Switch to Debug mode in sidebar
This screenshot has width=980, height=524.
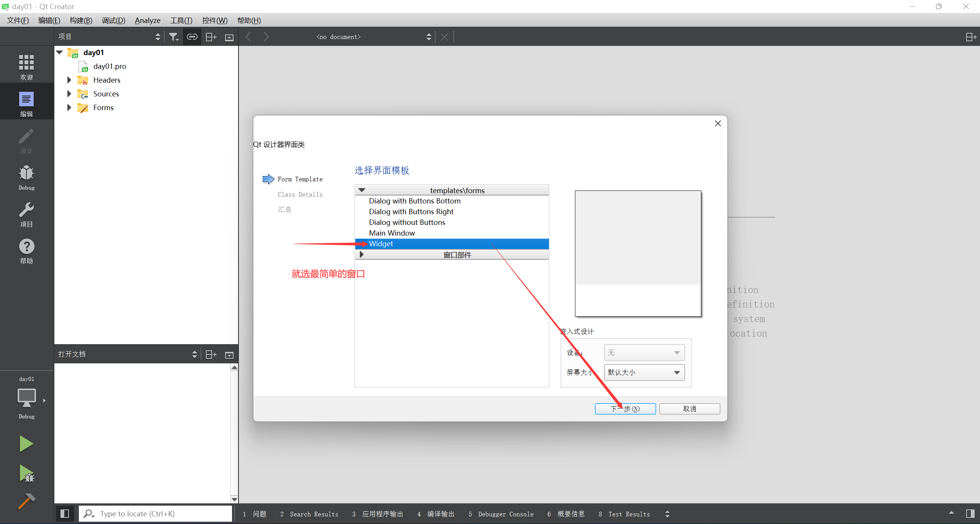tap(26, 177)
